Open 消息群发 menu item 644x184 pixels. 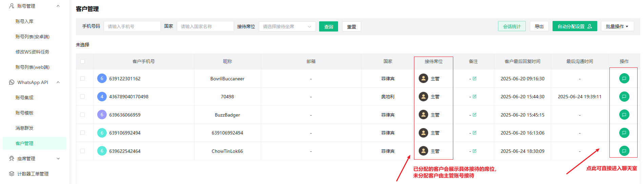click(24, 128)
